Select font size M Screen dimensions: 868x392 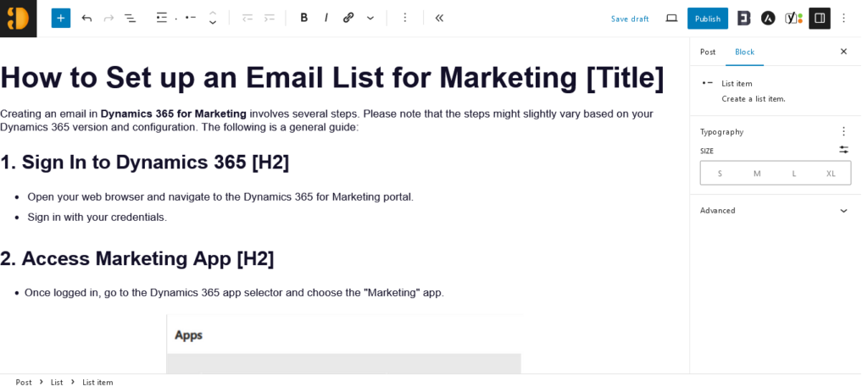coord(757,174)
